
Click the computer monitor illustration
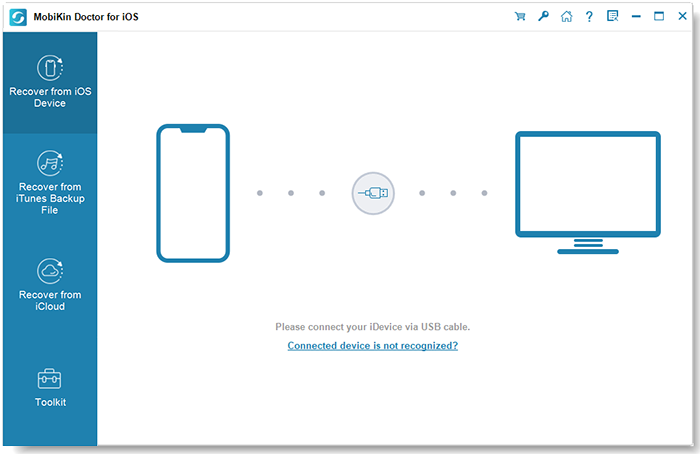click(x=588, y=192)
